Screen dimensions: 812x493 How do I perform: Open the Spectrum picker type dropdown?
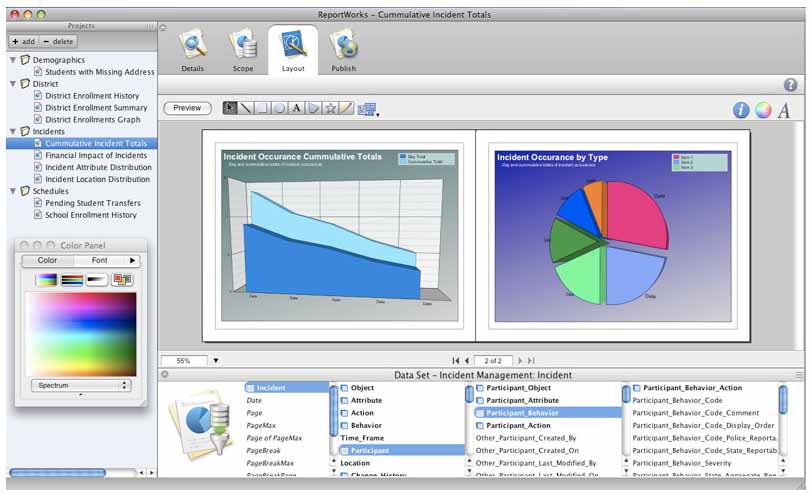(x=81, y=385)
